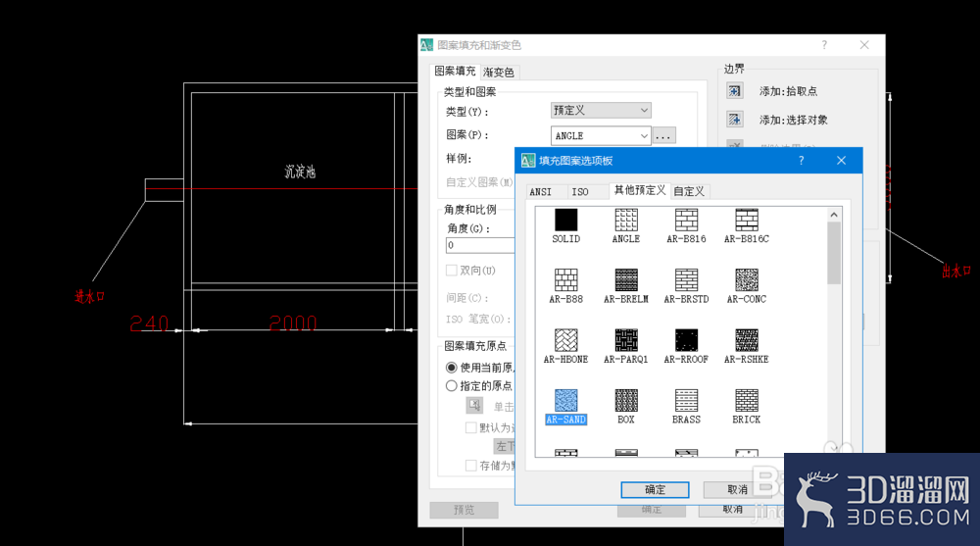Choose the BRASS hatch pattern

(x=686, y=400)
